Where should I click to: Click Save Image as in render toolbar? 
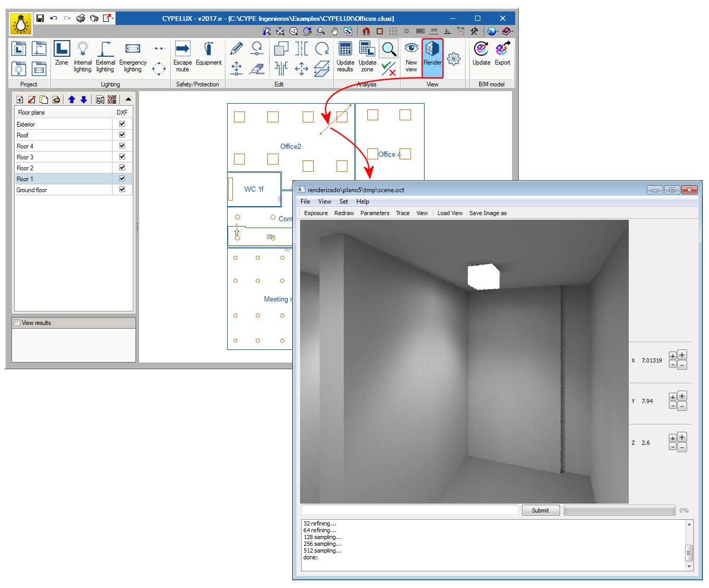pos(488,213)
